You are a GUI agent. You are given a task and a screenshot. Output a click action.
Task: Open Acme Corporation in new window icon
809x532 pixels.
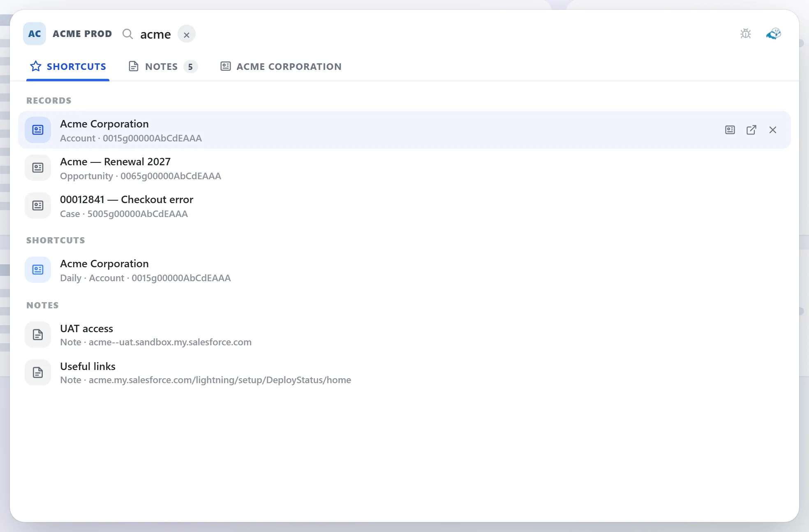[751, 130]
